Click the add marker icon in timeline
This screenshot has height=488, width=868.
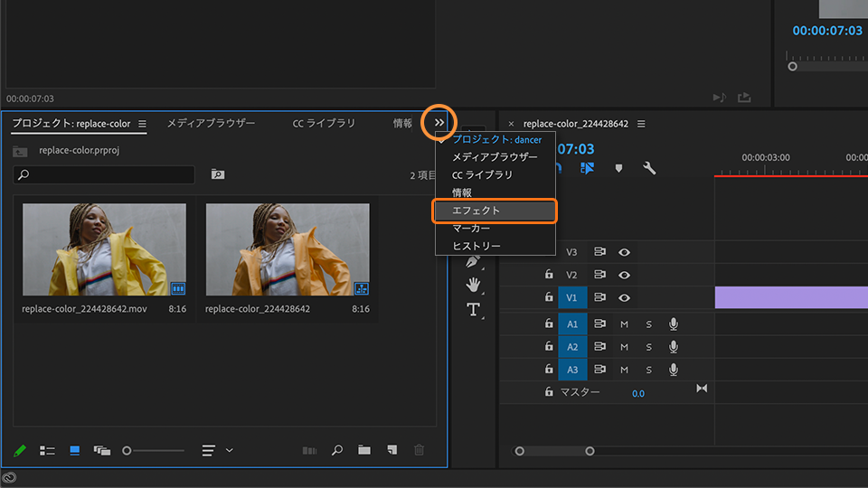(x=618, y=168)
